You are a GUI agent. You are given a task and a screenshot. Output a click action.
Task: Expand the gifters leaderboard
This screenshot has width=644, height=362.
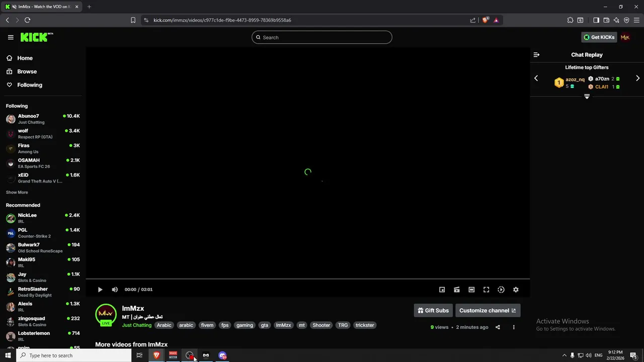pos(587,97)
